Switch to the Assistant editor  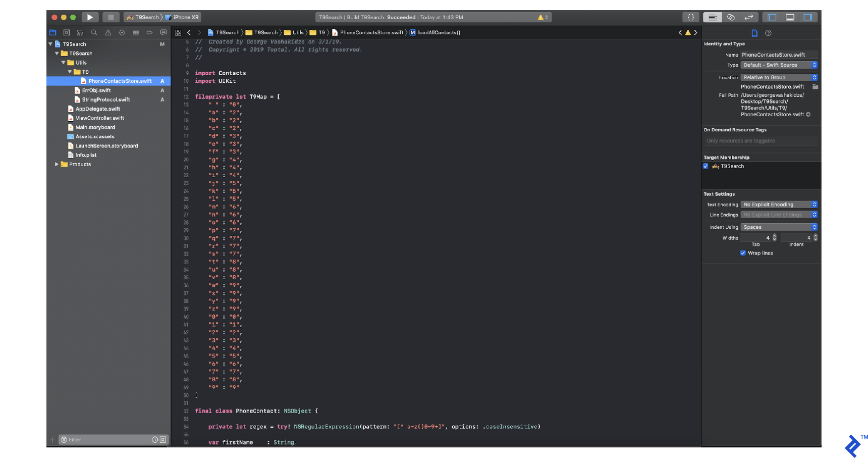pos(731,17)
